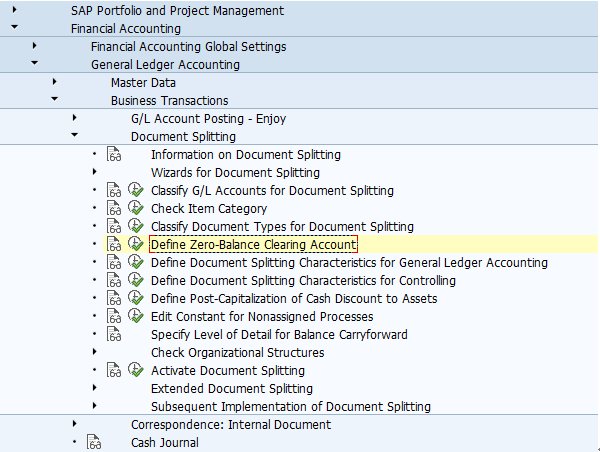
Task: Expand the Master Data node
Action: click(x=54, y=82)
